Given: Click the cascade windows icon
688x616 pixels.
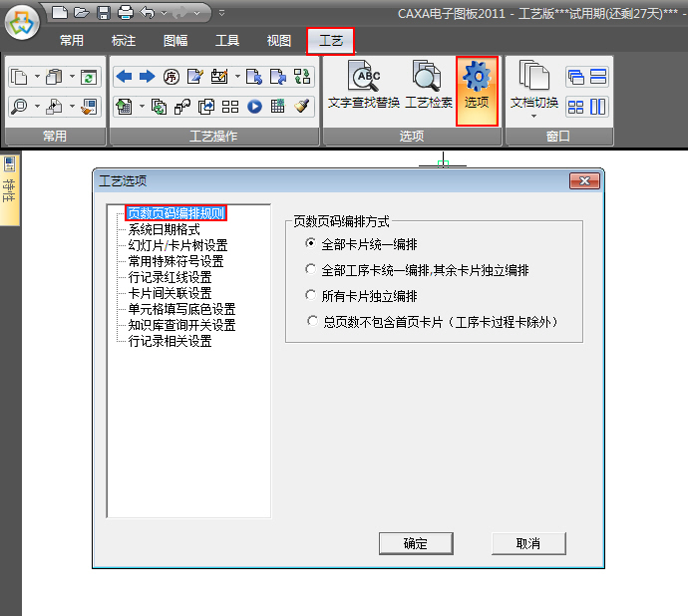Looking at the screenshot, I should 575,77.
